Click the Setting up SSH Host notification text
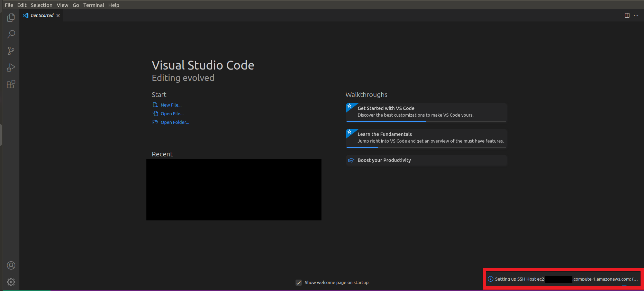 point(566,279)
